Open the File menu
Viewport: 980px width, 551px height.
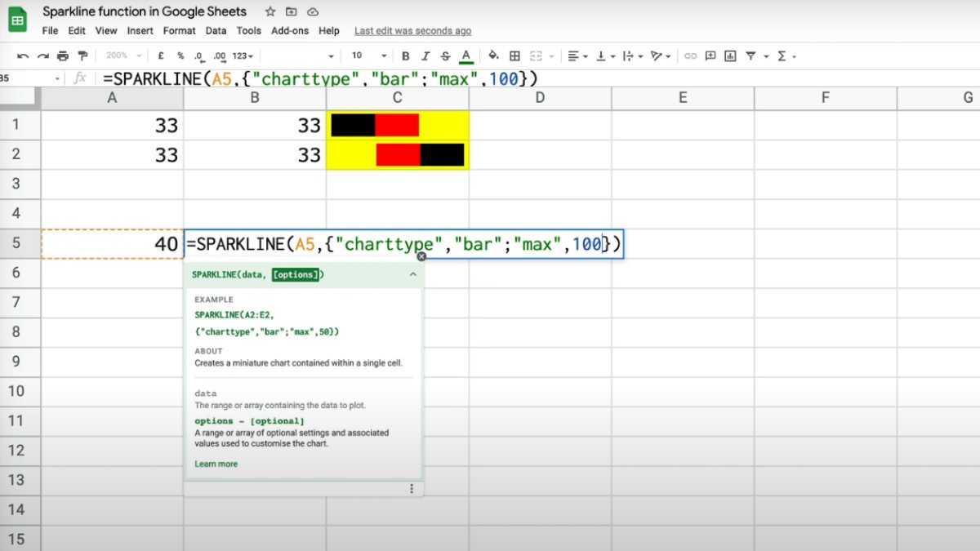point(50,30)
